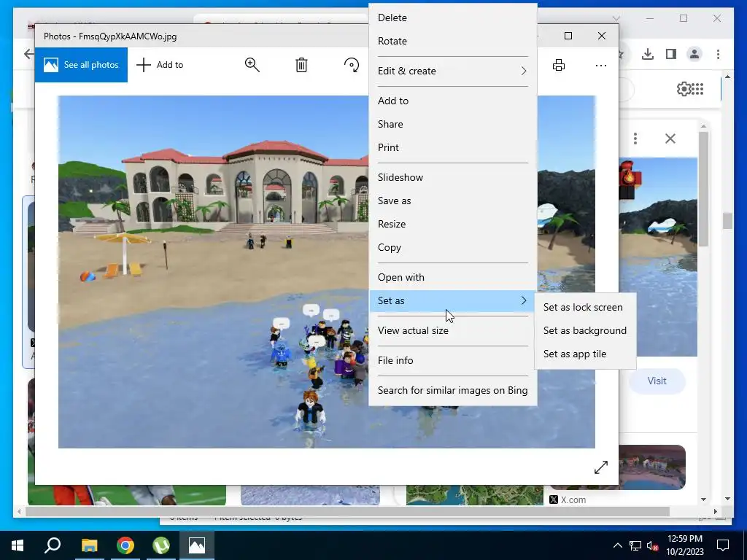Screen dimensions: 747x560
Task: Click related beach image thumbnail above X.com
Action: pos(652,467)
